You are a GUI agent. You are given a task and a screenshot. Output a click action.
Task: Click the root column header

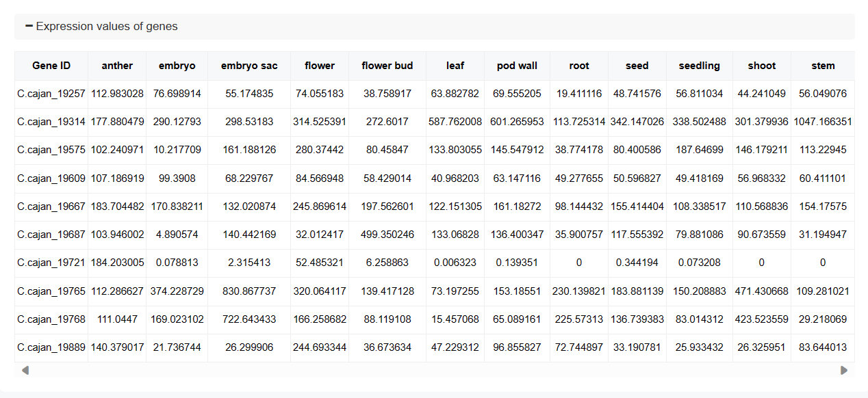579,66
